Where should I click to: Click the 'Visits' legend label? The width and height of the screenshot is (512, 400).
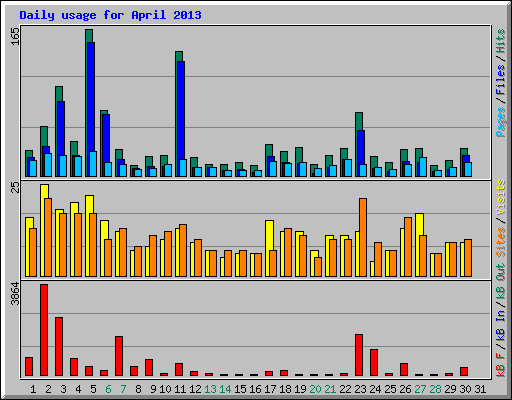click(501, 198)
